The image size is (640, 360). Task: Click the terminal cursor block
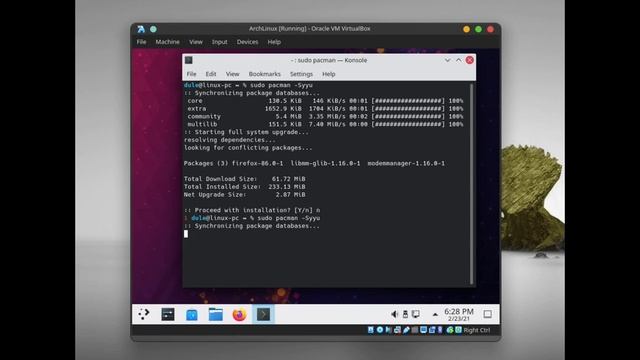(x=186, y=234)
